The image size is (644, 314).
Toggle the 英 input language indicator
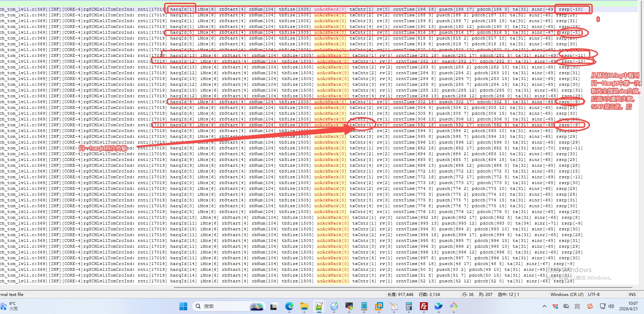click(x=577, y=306)
